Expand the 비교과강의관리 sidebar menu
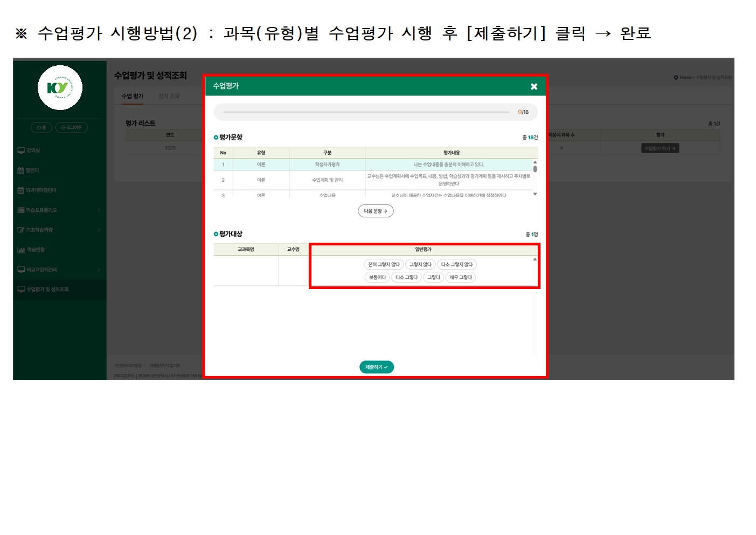 tap(59, 270)
